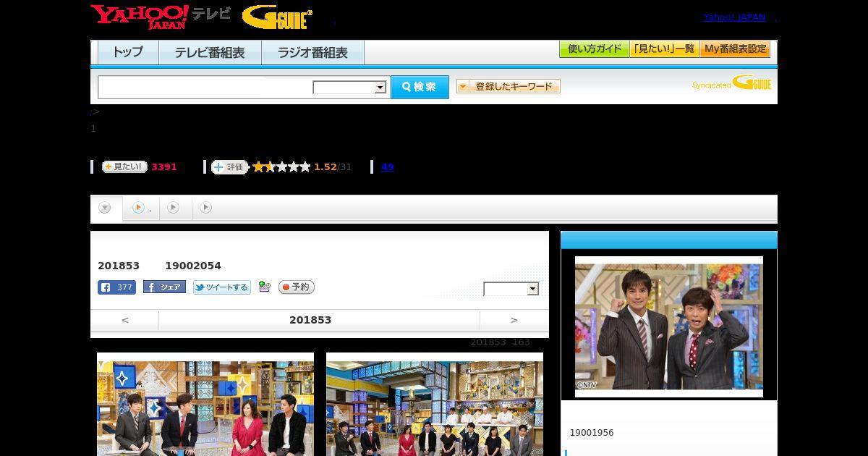This screenshot has width=868, height=456.
Task: Open the left studio panel photo
Action: point(205,404)
